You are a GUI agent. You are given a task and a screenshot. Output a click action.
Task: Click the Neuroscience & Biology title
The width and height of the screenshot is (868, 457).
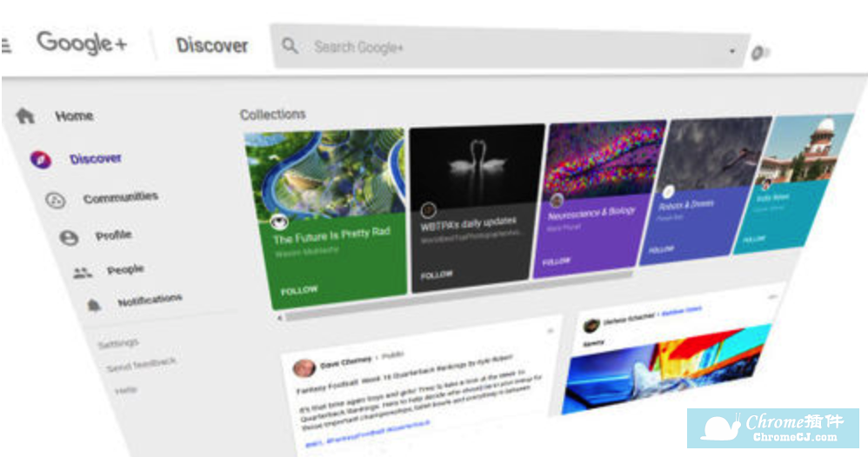pyautogui.click(x=591, y=213)
